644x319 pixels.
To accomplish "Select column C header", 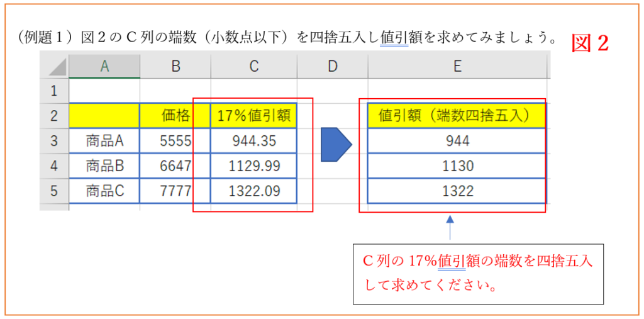I will click(253, 66).
